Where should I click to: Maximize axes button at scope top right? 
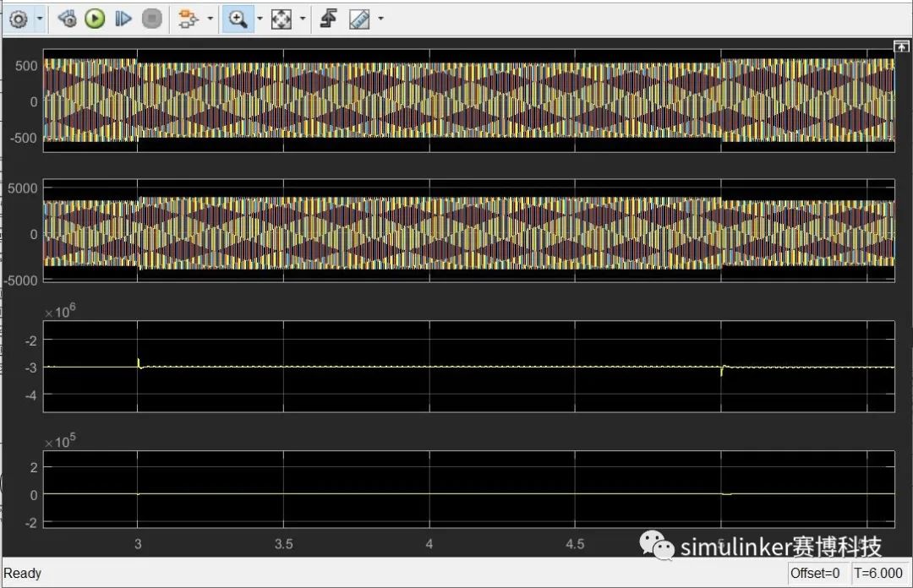coord(901,46)
